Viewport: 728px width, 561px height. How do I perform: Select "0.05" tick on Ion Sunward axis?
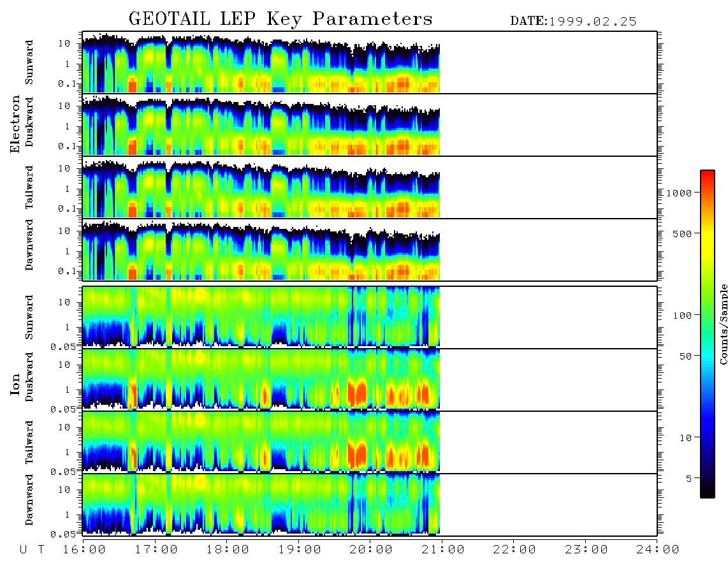tap(63, 346)
